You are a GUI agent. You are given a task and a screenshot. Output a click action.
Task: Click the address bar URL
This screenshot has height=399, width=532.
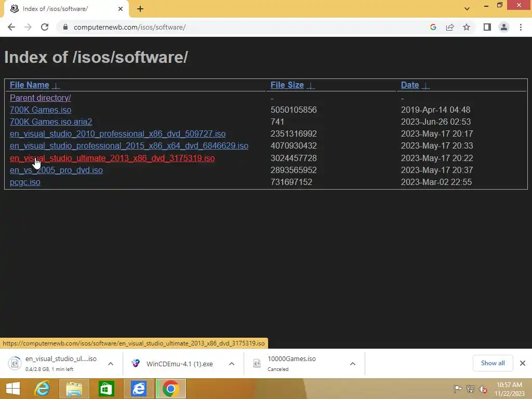pyautogui.click(x=129, y=27)
